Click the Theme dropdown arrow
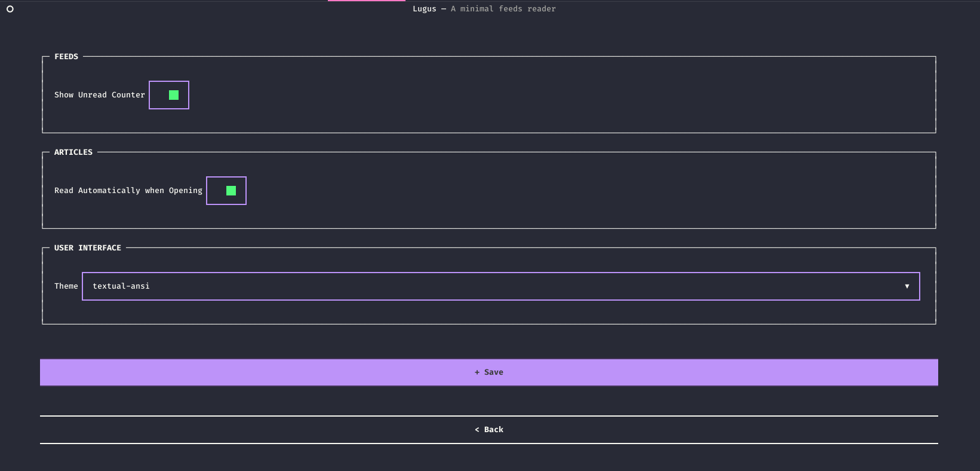Screen dimensions: 980x471 pyautogui.click(x=907, y=286)
